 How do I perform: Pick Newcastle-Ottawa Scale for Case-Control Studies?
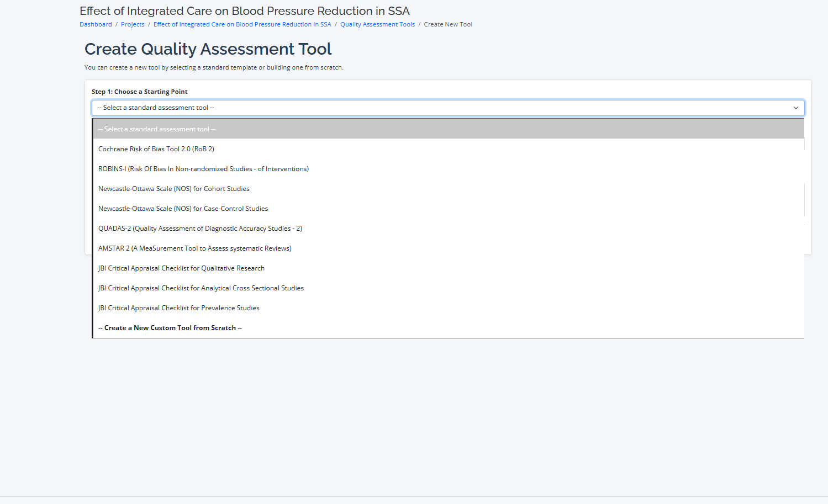tap(183, 209)
